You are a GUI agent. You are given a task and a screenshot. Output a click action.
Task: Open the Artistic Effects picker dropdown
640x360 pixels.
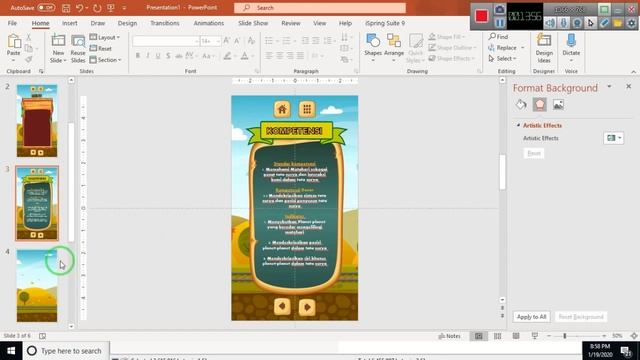click(x=613, y=138)
